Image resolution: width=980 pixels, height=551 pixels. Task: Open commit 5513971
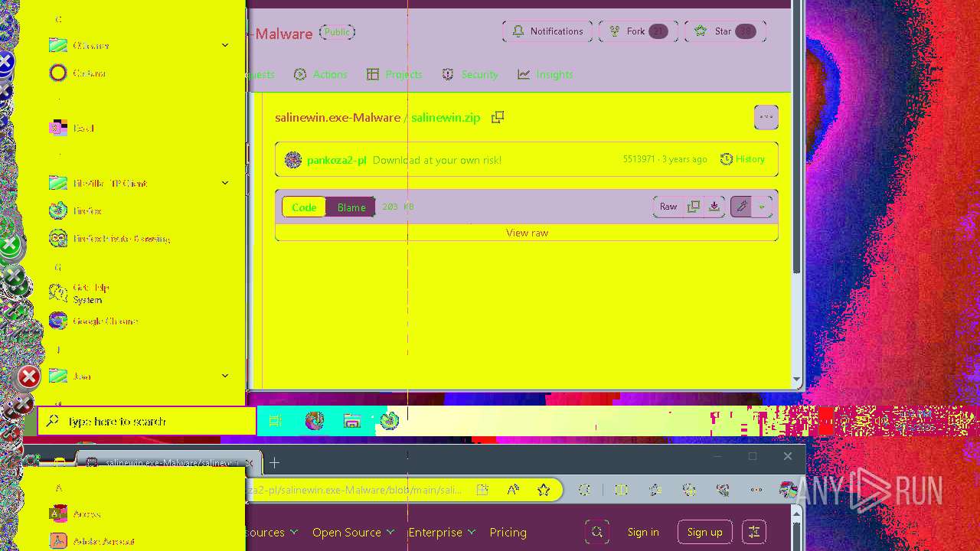[x=639, y=159]
